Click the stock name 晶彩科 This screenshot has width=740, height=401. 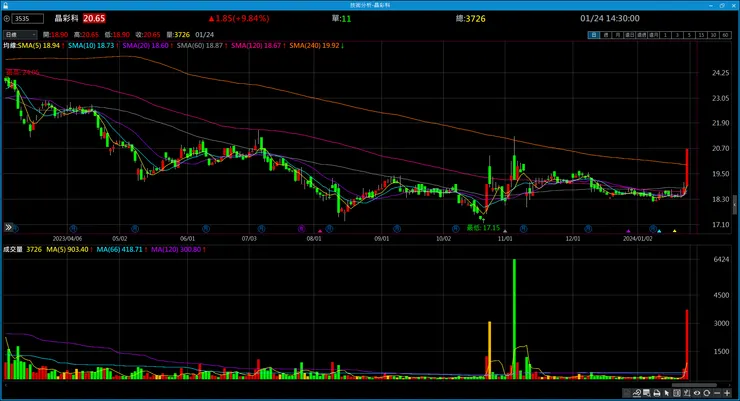66,18
